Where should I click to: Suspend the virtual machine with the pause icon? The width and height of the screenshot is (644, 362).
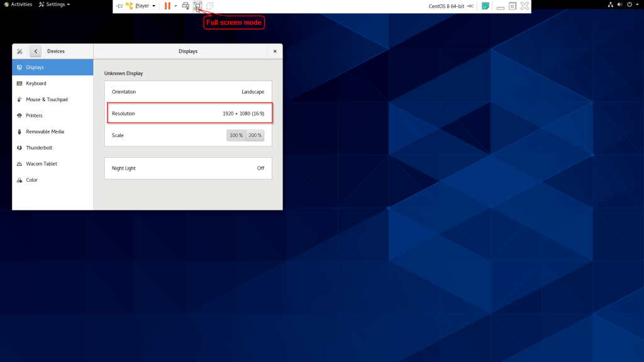click(x=167, y=6)
